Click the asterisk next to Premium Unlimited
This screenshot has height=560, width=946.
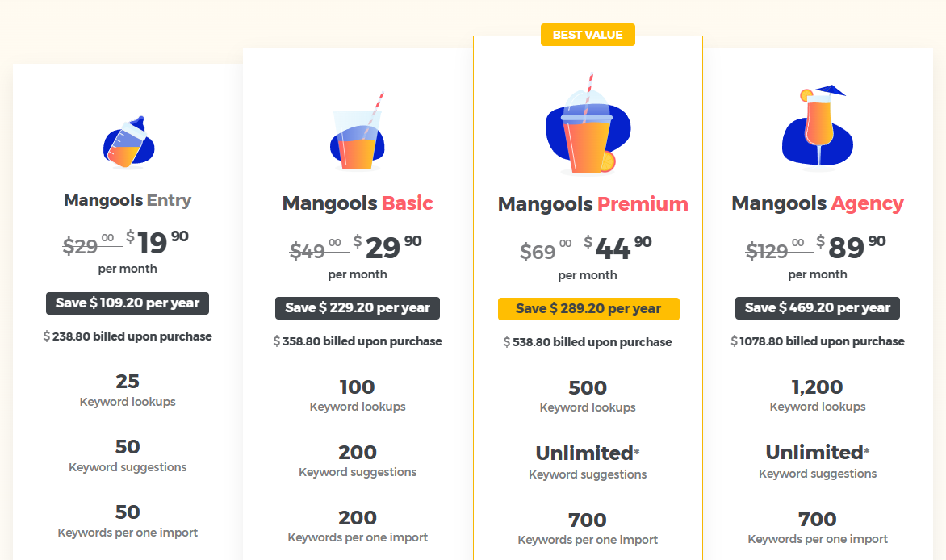click(637, 451)
